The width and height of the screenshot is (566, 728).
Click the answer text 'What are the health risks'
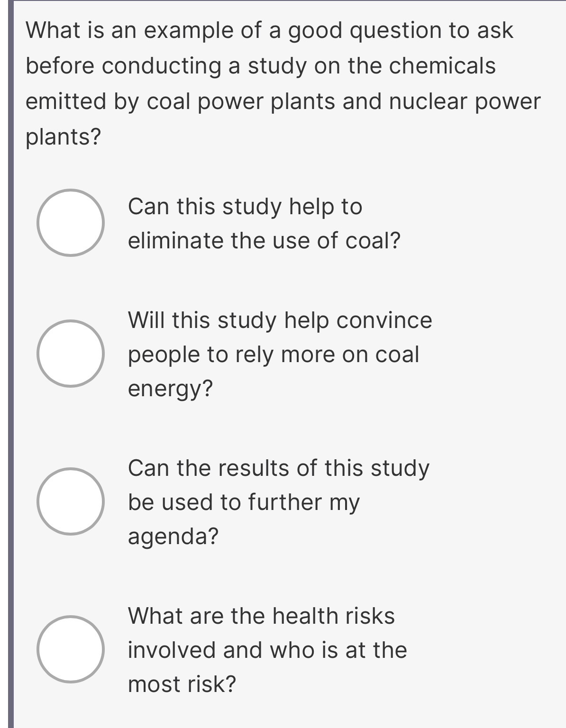[x=261, y=616]
